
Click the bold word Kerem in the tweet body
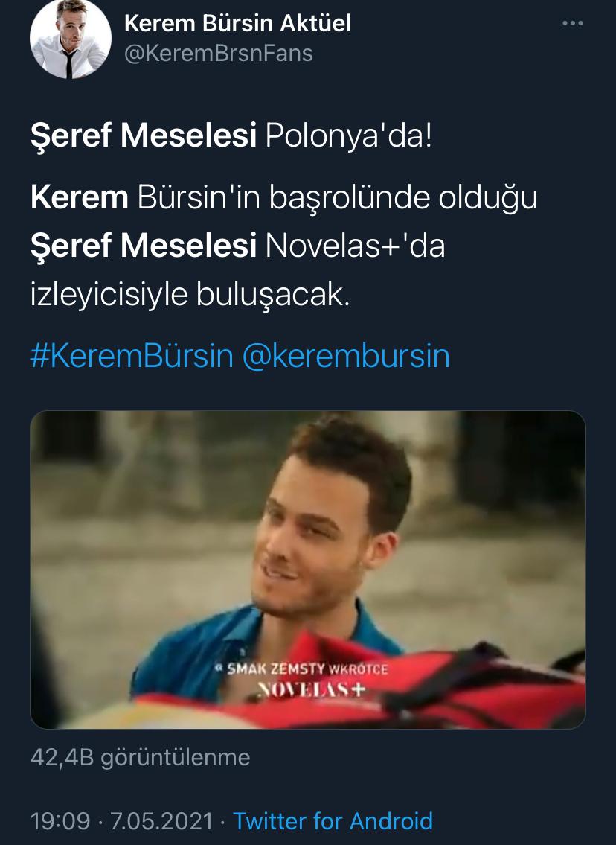click(x=79, y=197)
